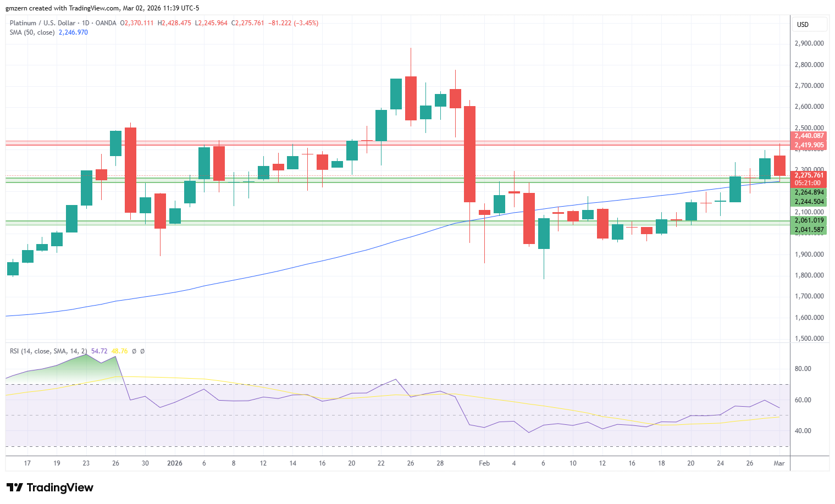Image resolution: width=835 pixels, height=504 pixels.
Task: Select the SMA (50, close) indicator label
Action: 32,32
